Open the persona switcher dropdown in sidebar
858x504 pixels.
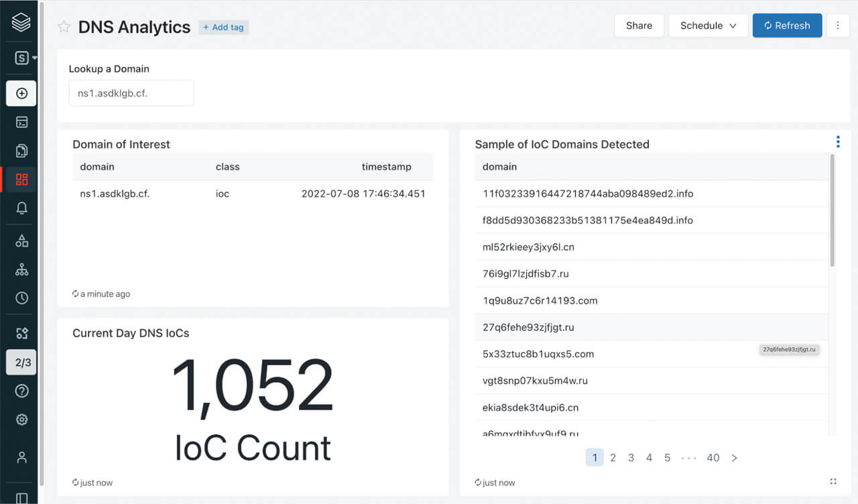(x=25, y=58)
